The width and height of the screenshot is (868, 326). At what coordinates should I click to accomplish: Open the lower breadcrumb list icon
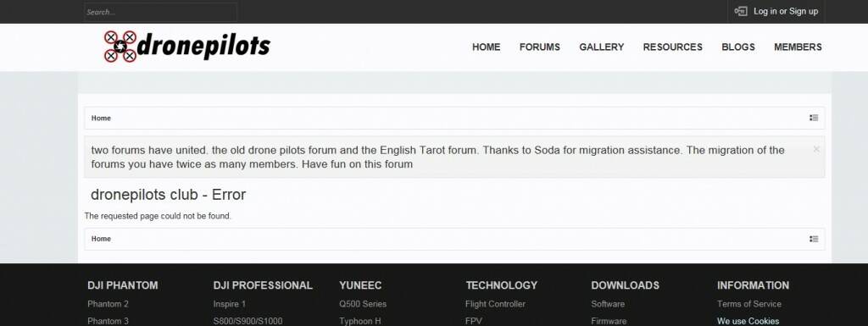814,239
